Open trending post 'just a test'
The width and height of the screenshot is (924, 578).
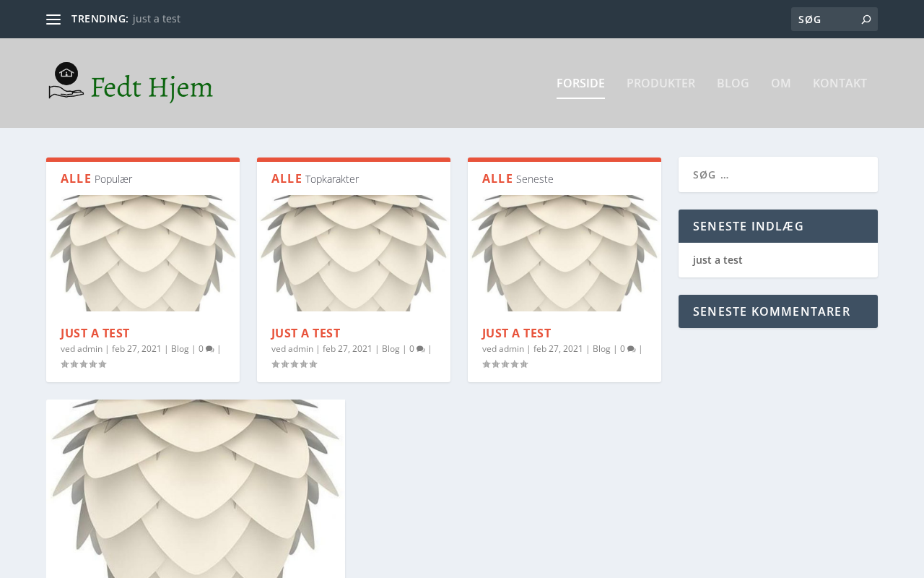(157, 19)
